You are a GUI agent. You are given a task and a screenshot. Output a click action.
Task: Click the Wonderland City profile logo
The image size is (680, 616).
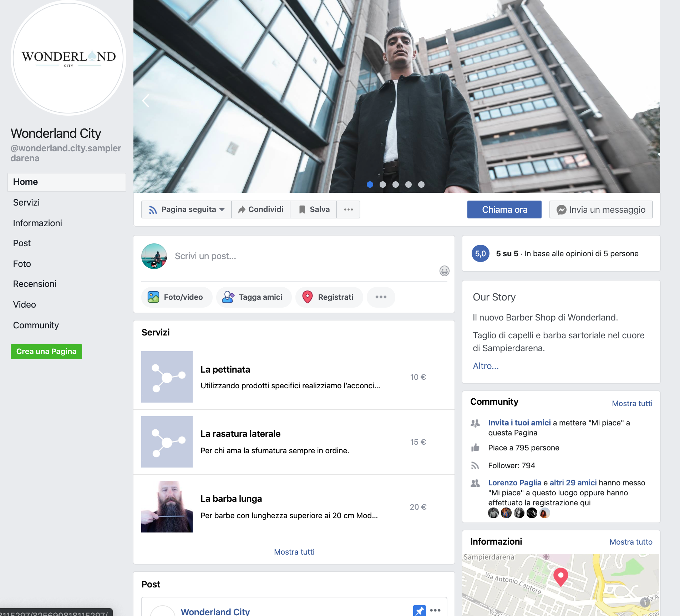68,58
